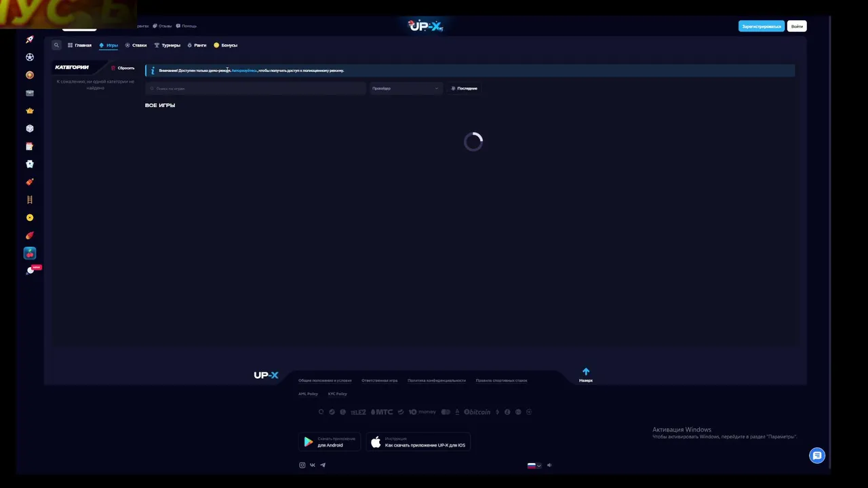Open the rocket game in the sidebar
The width and height of the screenshot is (868, 488).
coord(30,39)
